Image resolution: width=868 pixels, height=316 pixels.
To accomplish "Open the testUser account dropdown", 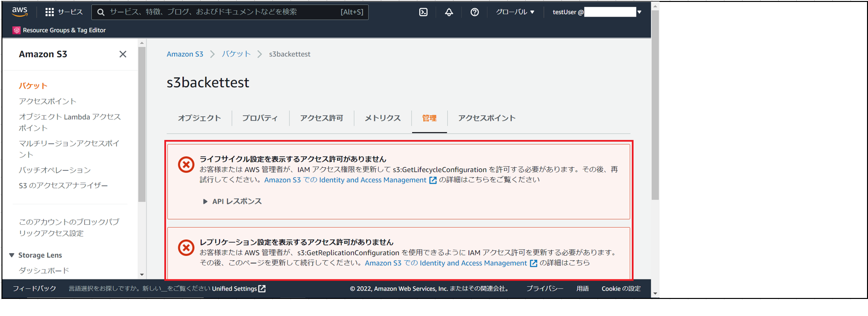I will (597, 12).
